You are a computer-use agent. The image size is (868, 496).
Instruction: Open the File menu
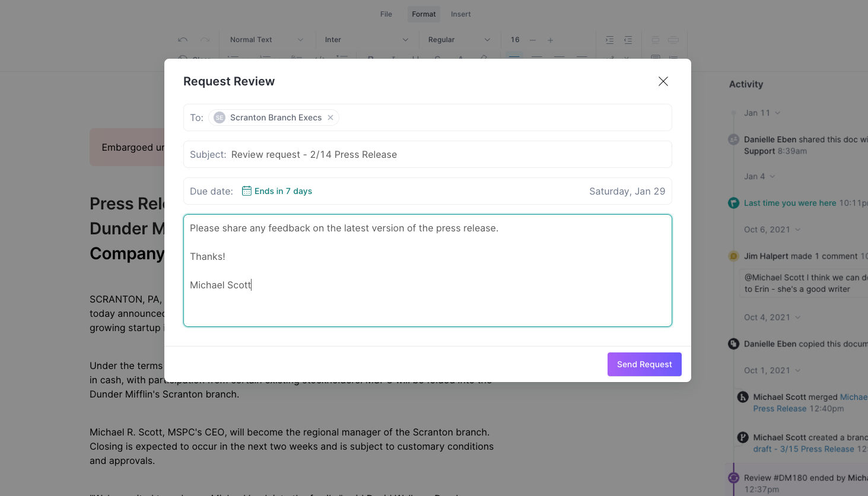[386, 14]
